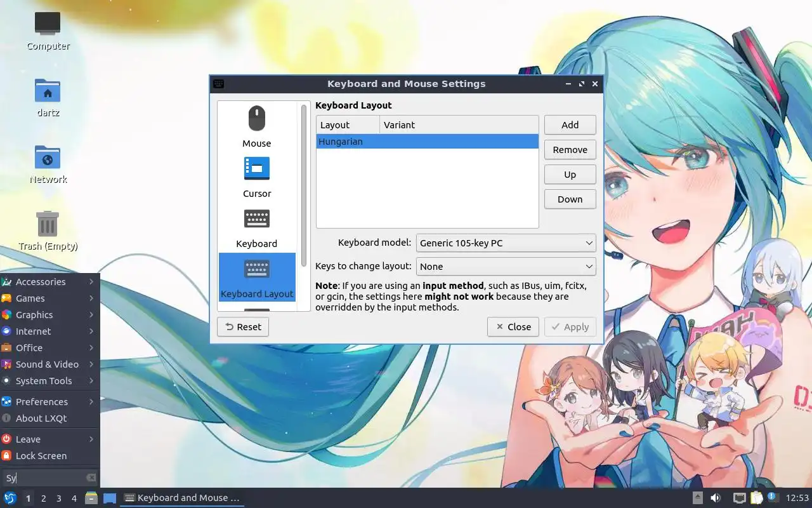Open the removable media eject tray icon

click(x=698, y=498)
